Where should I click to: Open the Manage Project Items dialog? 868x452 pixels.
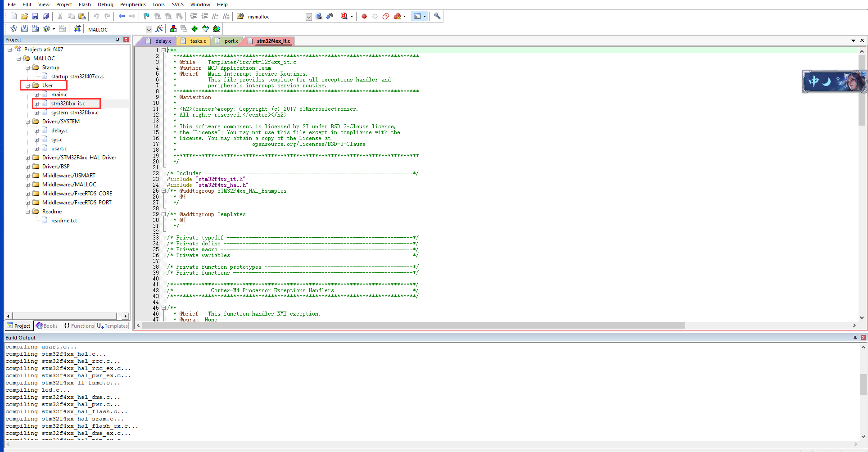(x=173, y=28)
